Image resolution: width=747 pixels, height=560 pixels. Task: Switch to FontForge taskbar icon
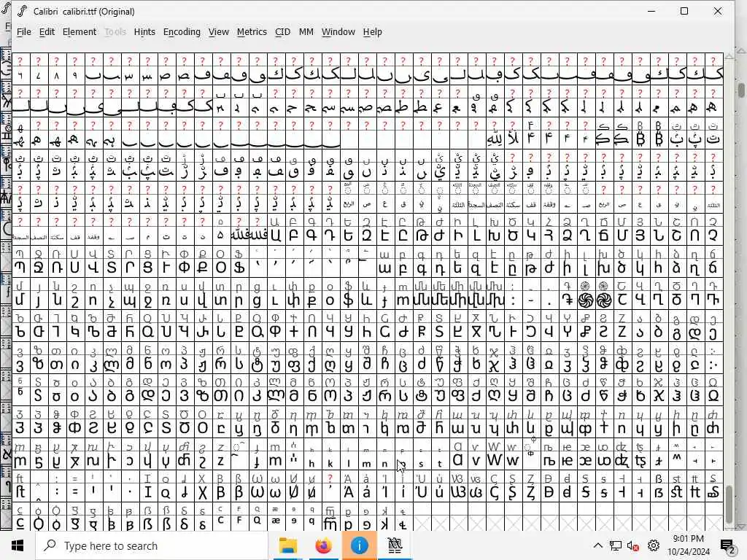point(395,545)
